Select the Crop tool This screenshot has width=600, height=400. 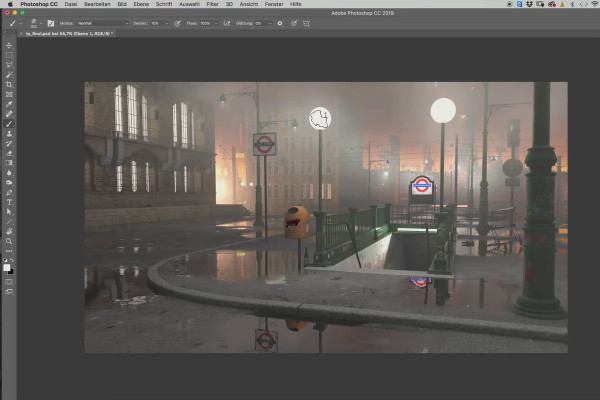click(9, 85)
